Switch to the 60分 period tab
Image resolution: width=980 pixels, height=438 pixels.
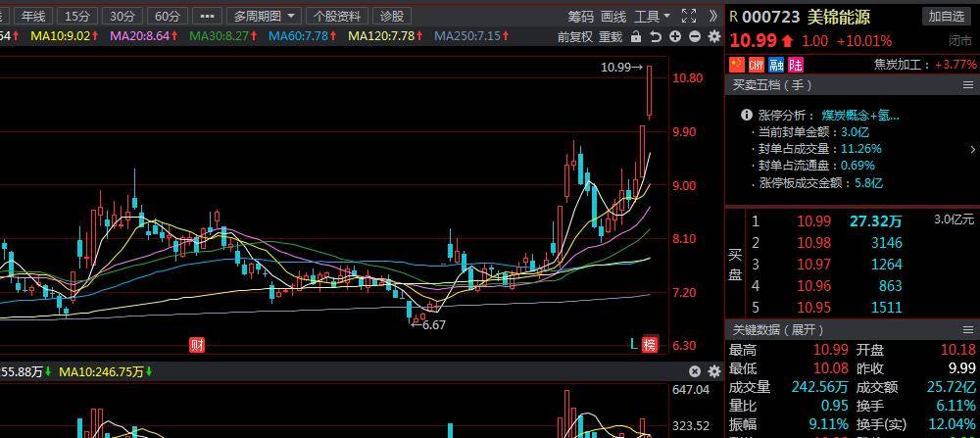coord(168,16)
